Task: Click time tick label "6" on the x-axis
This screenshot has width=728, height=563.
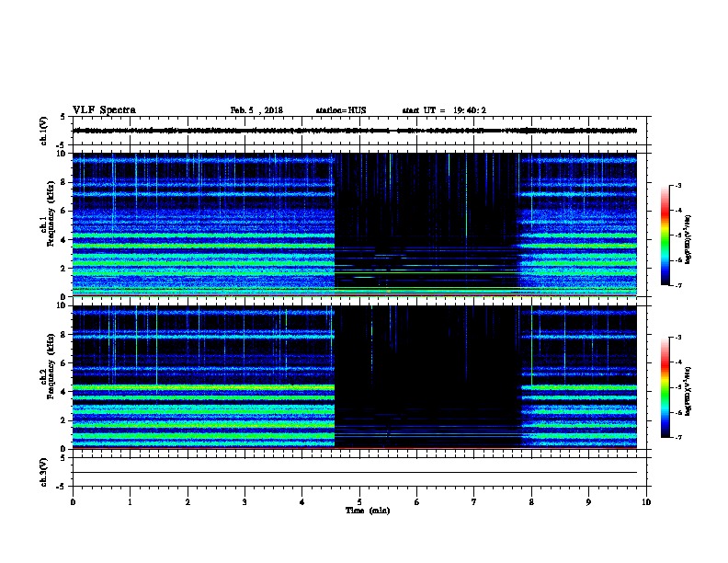Action: click(x=416, y=502)
